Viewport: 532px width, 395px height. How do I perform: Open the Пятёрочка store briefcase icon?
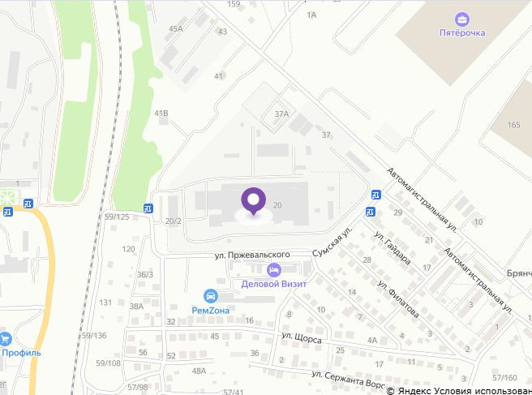[x=461, y=19]
